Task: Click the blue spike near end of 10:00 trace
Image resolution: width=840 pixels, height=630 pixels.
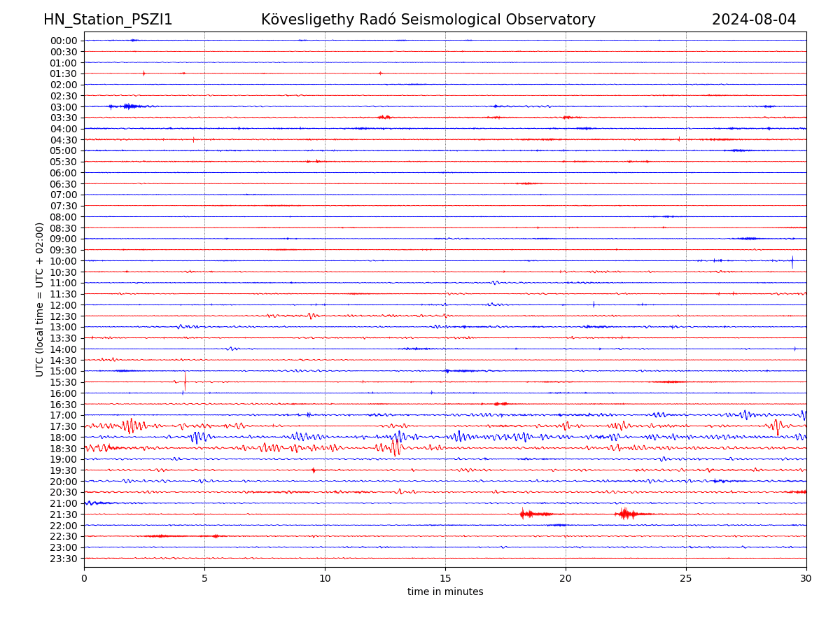Action: point(792,261)
